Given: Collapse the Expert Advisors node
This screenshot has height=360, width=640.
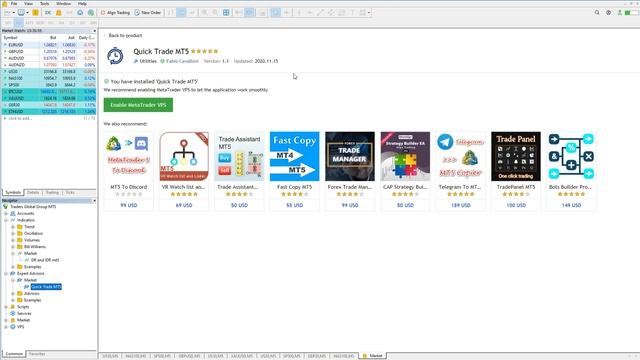Looking at the screenshot, I should pos(6,273).
